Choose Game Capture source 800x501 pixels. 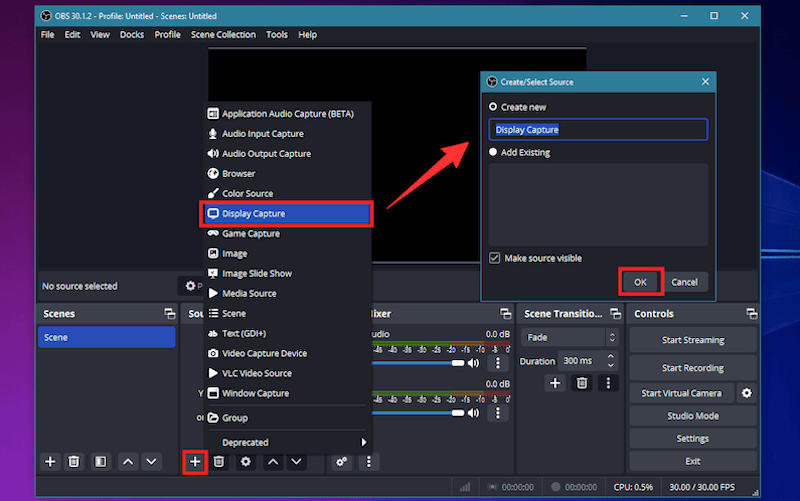[288, 234]
